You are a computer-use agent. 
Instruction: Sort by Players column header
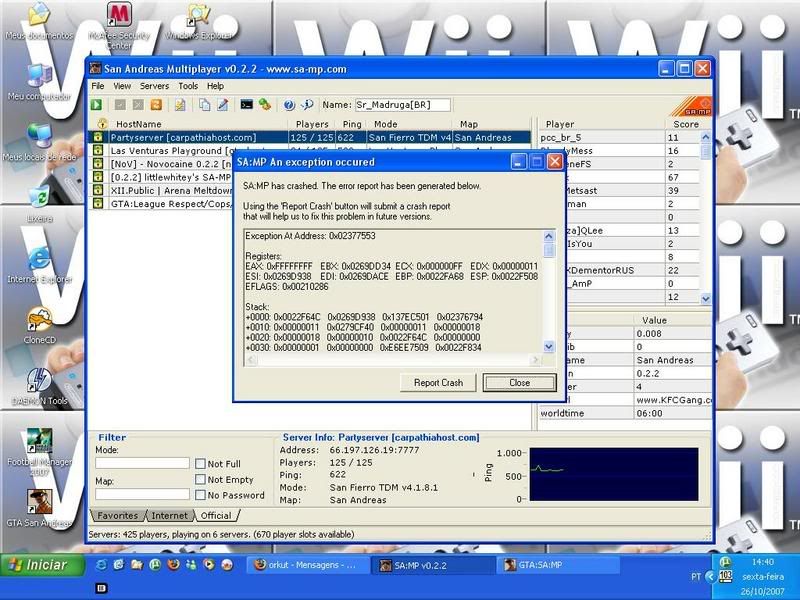click(x=312, y=123)
